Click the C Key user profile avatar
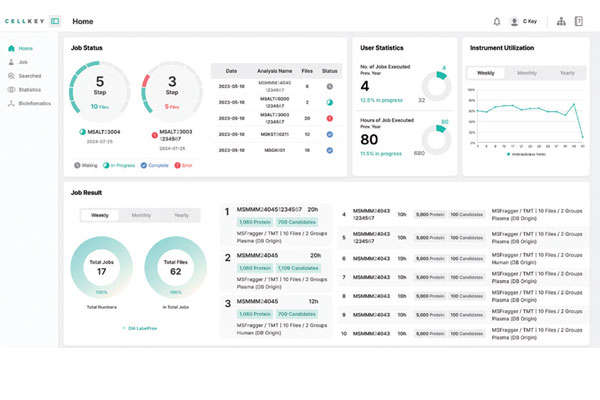Screen dimensions: 600x400 pyautogui.click(x=515, y=21)
